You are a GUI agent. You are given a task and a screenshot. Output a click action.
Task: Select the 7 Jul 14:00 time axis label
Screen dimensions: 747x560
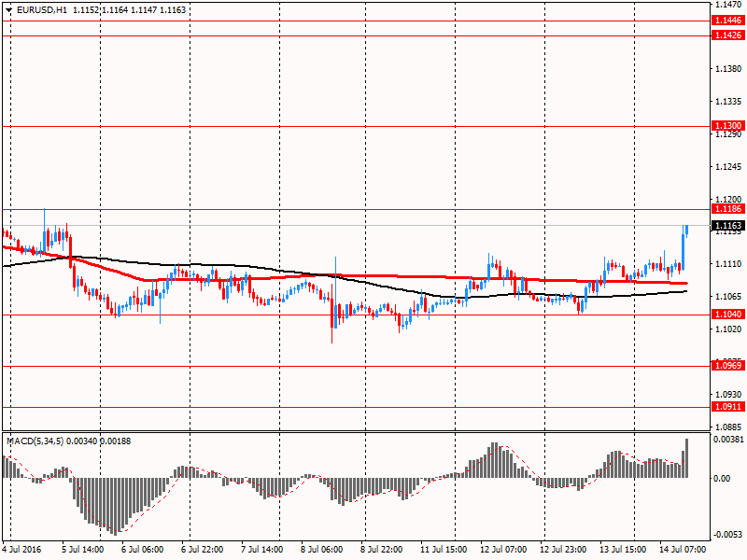point(262,550)
